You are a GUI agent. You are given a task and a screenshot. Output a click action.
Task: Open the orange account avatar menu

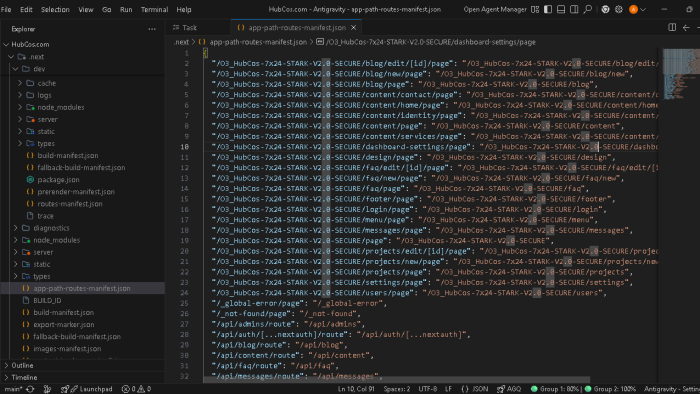(x=637, y=9)
